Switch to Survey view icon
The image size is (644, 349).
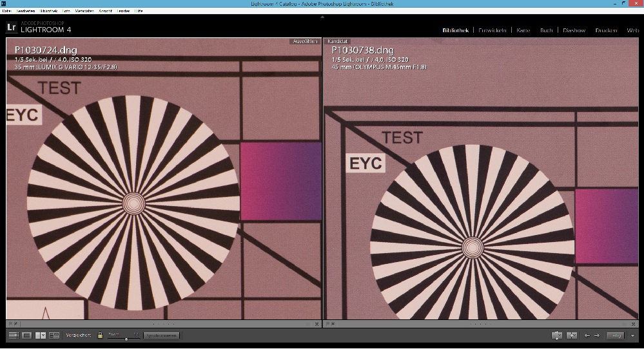click(54, 335)
